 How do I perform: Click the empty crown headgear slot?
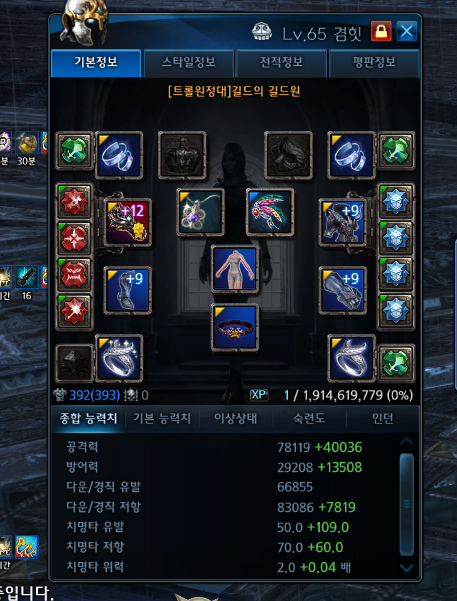click(x=182, y=155)
